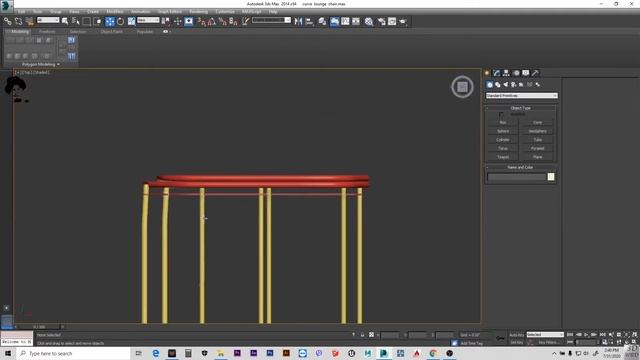This screenshot has width=640, height=360.
Task: Select the Cameras category icon
Action: (513, 84)
